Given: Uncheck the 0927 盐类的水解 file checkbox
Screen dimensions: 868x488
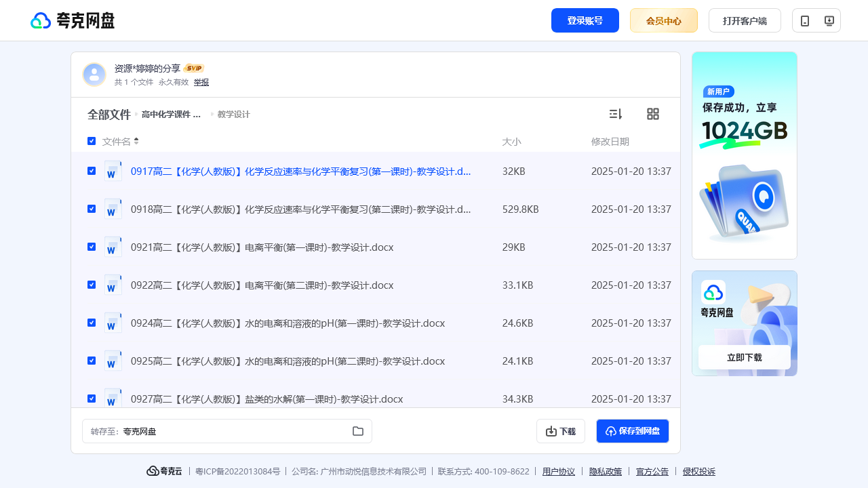Looking at the screenshot, I should (x=92, y=399).
